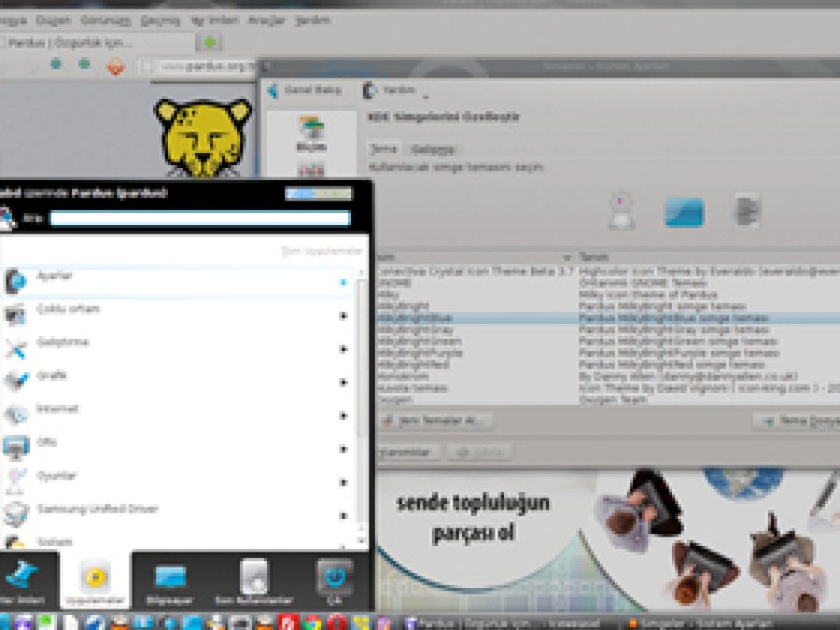840x630 pixels.
Task: Switch to the Son Kullanılanlar launcher tab
Action: tap(254, 581)
